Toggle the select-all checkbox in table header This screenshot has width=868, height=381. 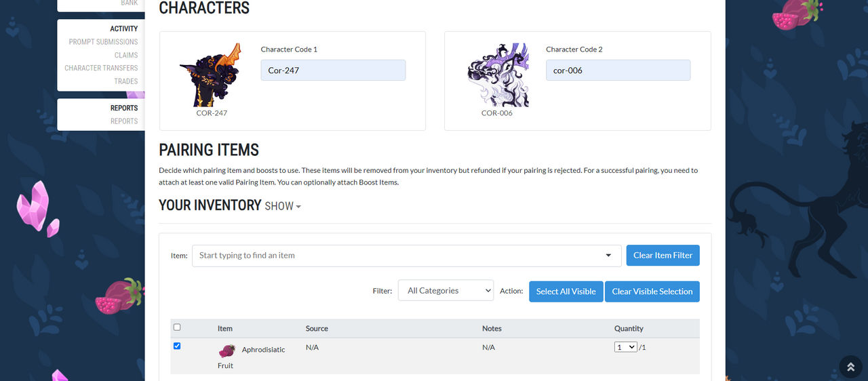click(x=177, y=327)
